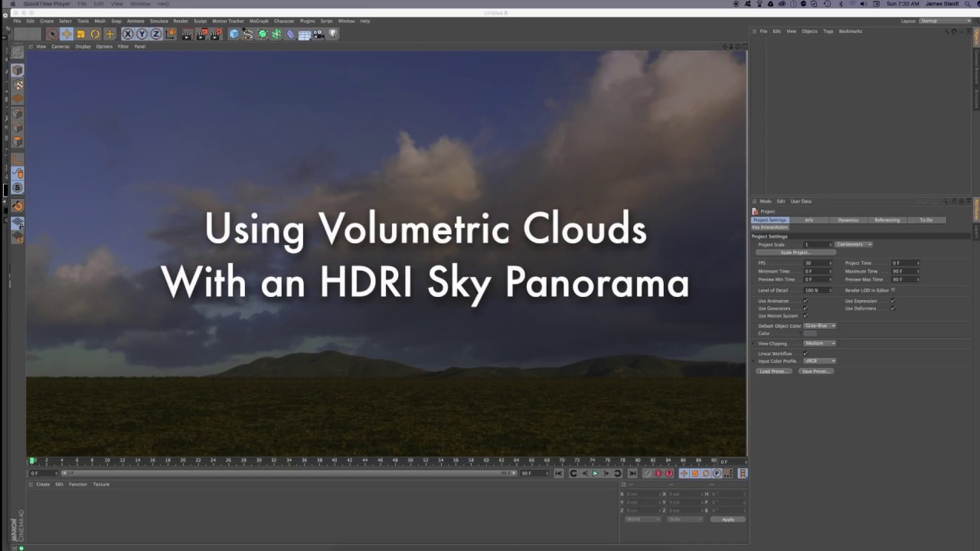Switch the coordinate system cube icon
The height and width of the screenshot is (551, 980).
(171, 34)
